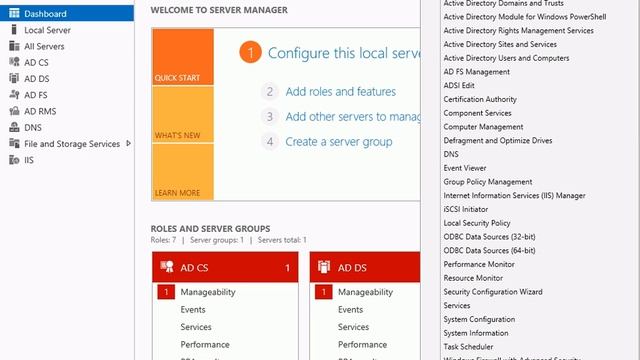Viewport: 640px width, 360px height.
Task: Open Resource Monitor menu entry
Action: click(473, 278)
